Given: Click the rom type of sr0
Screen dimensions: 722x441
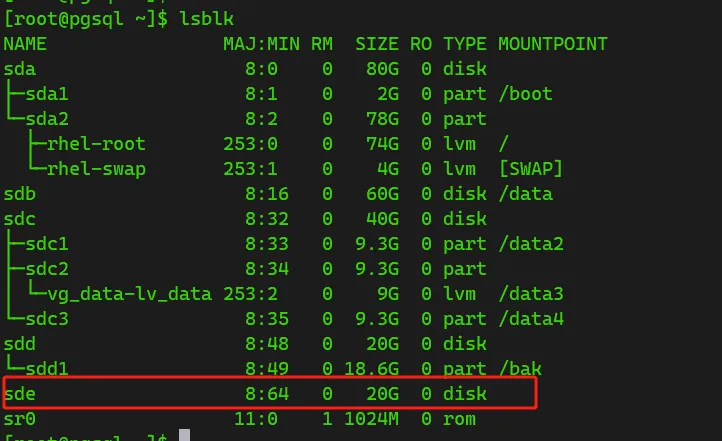Looking at the screenshot, I should 459,419.
